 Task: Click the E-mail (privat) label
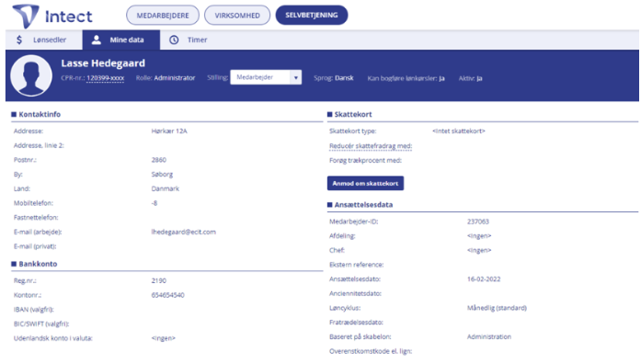35,246
